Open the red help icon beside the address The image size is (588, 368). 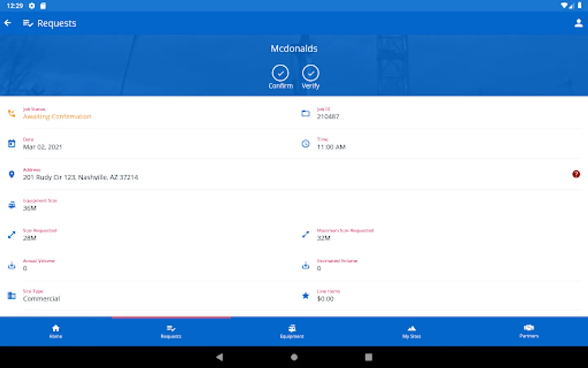[576, 174]
